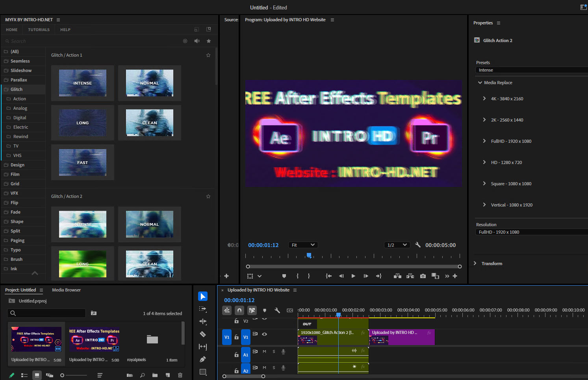Select the Analog subcategory under Glitch
This screenshot has width=588, height=380.
click(23, 108)
